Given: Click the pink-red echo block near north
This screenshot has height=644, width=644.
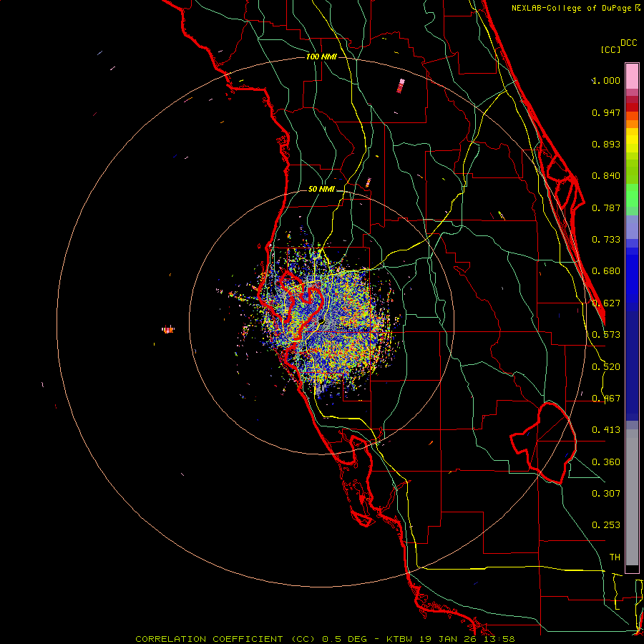Looking at the screenshot, I should tap(401, 86).
